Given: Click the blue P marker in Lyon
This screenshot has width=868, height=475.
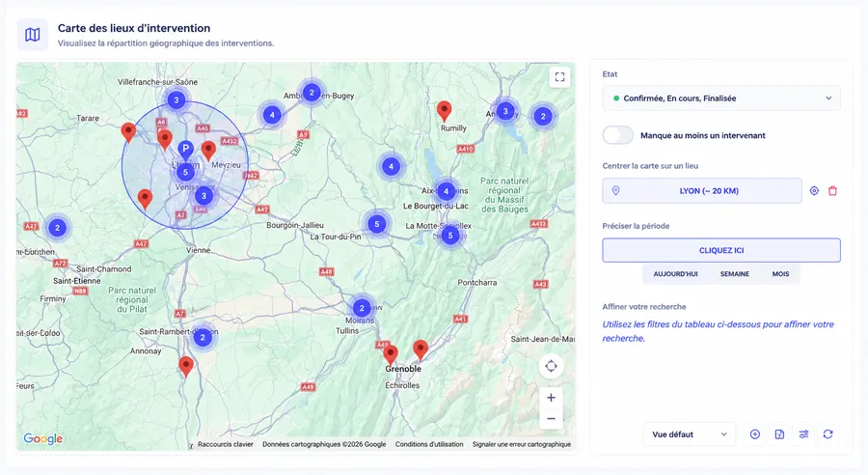Looking at the screenshot, I should tap(185, 150).
